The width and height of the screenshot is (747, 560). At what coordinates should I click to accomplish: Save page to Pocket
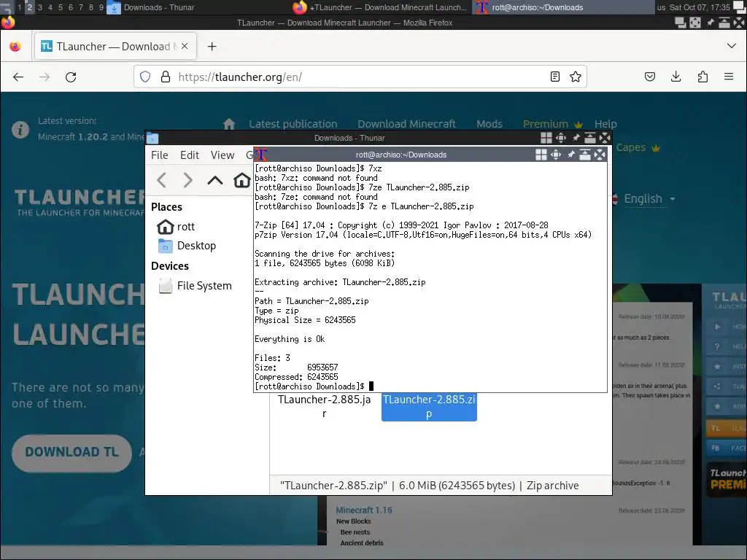point(650,77)
